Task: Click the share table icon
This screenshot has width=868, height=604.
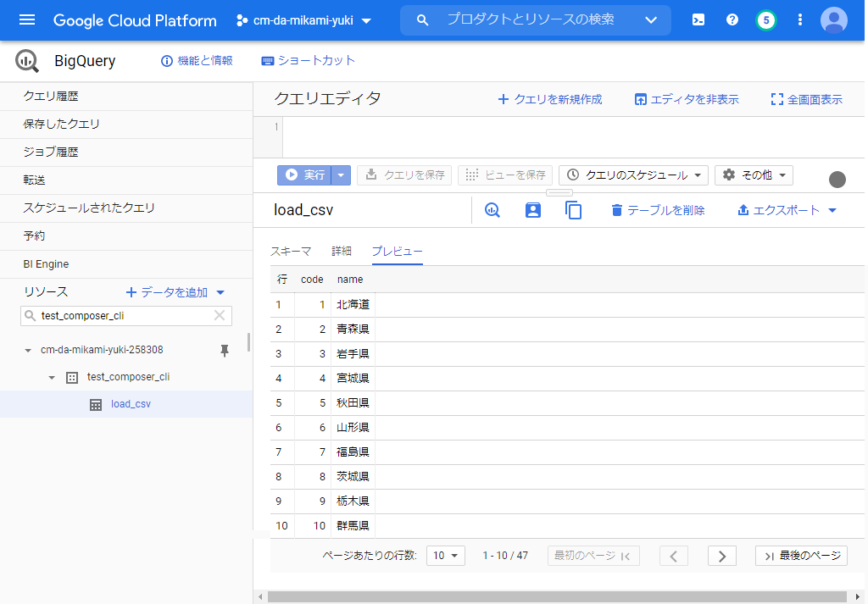Action: click(532, 209)
